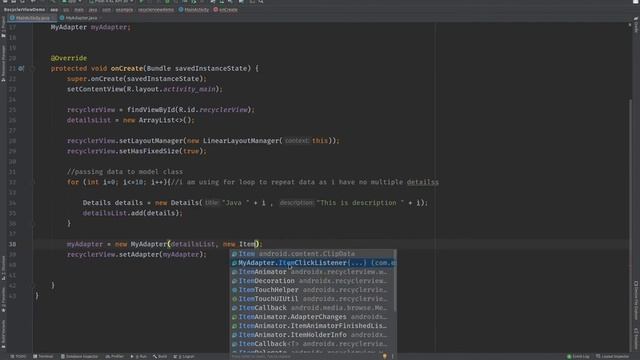Image resolution: width=640 pixels, height=360 pixels.
Task: Open the Terminal tool window
Action: (43, 356)
